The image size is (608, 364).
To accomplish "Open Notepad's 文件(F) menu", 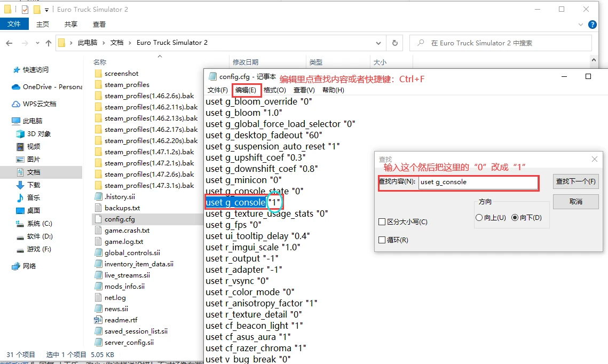I will 218,90.
